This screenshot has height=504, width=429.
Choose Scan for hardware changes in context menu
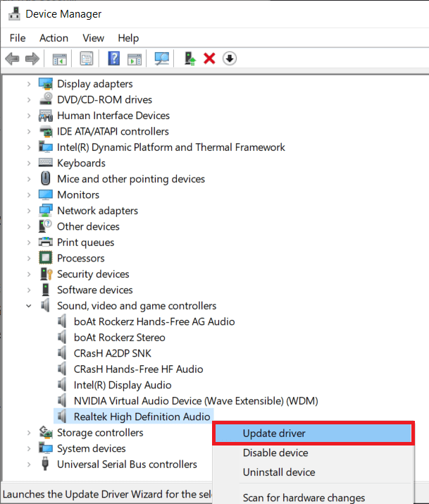pos(313,498)
